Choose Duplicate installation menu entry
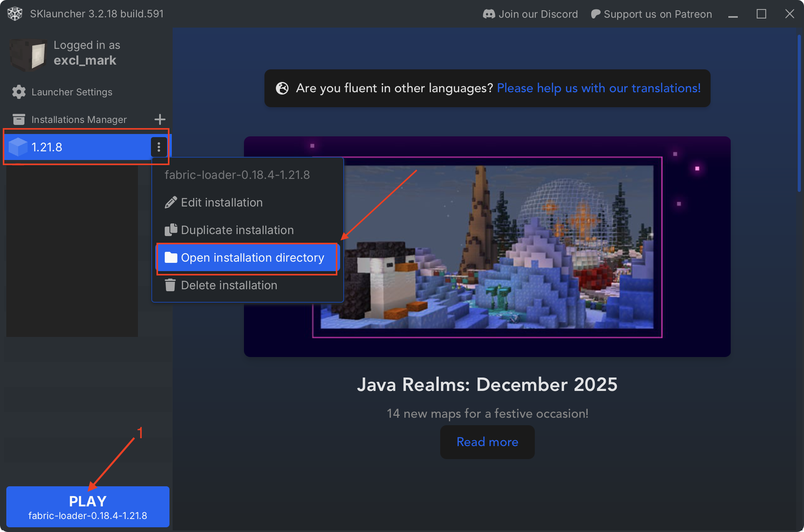804x532 pixels. [237, 230]
